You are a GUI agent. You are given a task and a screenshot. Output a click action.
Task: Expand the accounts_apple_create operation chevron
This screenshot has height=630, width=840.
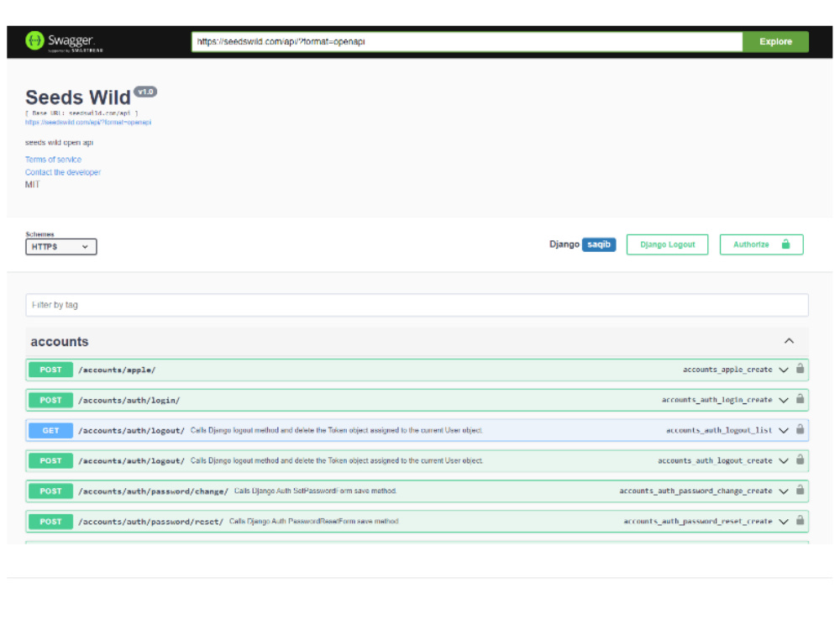[784, 370]
